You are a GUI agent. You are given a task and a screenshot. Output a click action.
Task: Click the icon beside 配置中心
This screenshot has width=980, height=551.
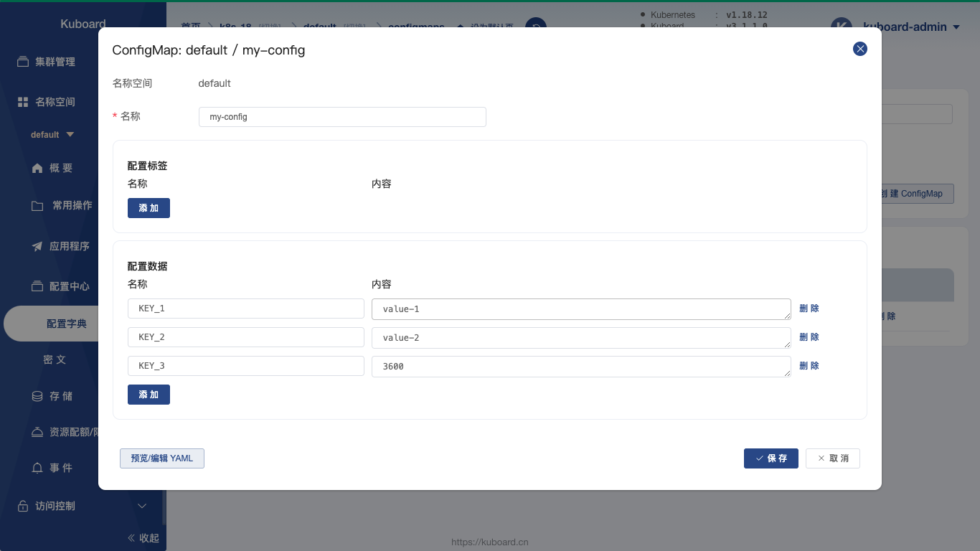[37, 286]
